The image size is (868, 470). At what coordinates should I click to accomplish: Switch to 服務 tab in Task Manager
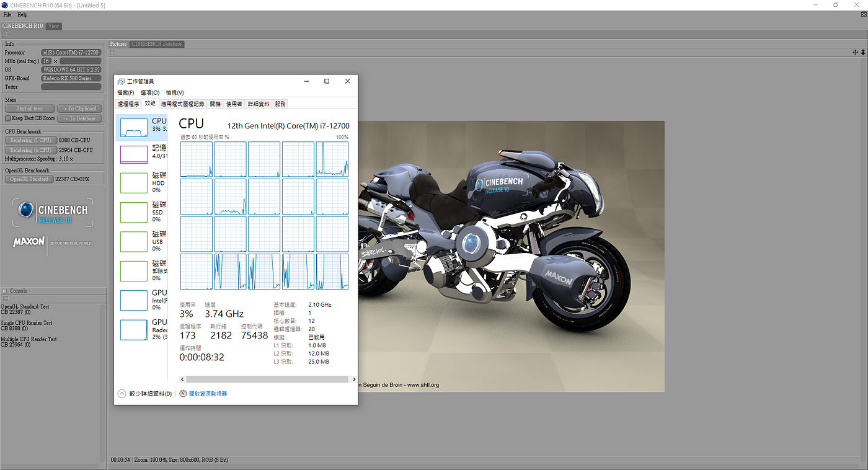(x=280, y=104)
